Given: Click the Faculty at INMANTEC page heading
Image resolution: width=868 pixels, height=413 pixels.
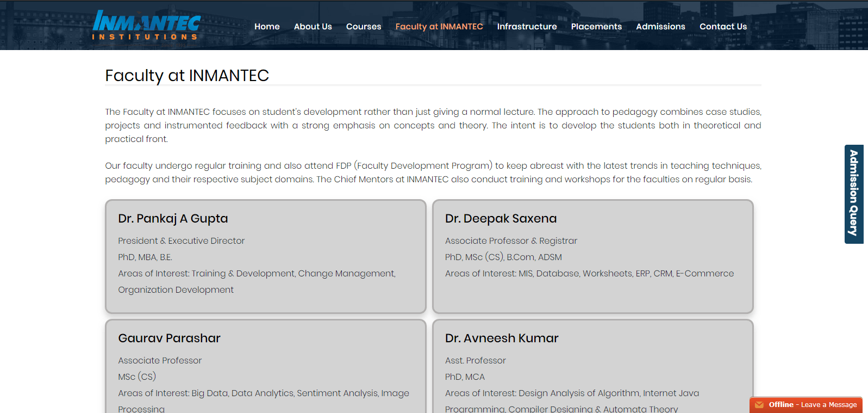Looking at the screenshot, I should pyautogui.click(x=187, y=76).
